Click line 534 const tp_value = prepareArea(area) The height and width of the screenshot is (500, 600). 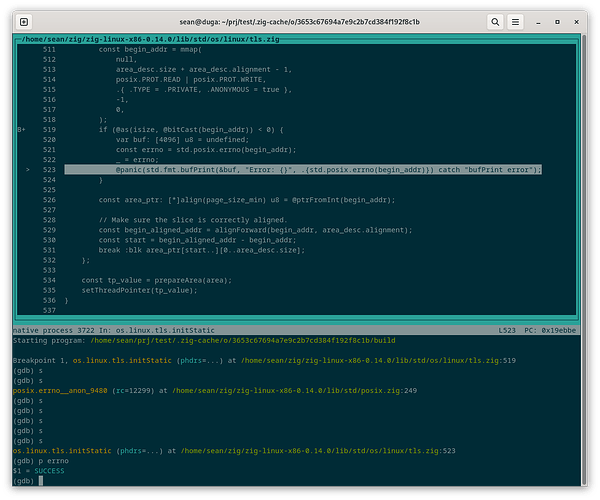click(157, 280)
